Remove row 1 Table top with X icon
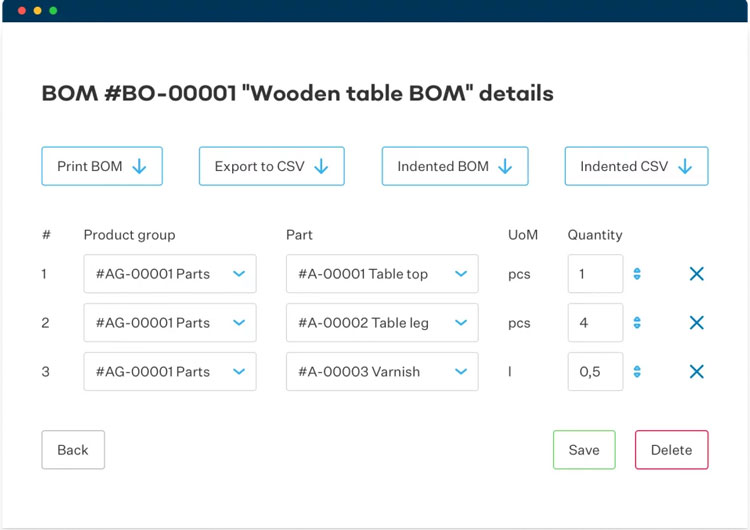The width and height of the screenshot is (750, 530). click(x=697, y=274)
